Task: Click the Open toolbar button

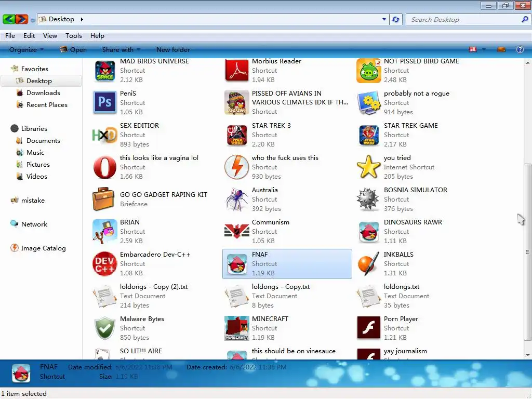Action: click(x=73, y=49)
